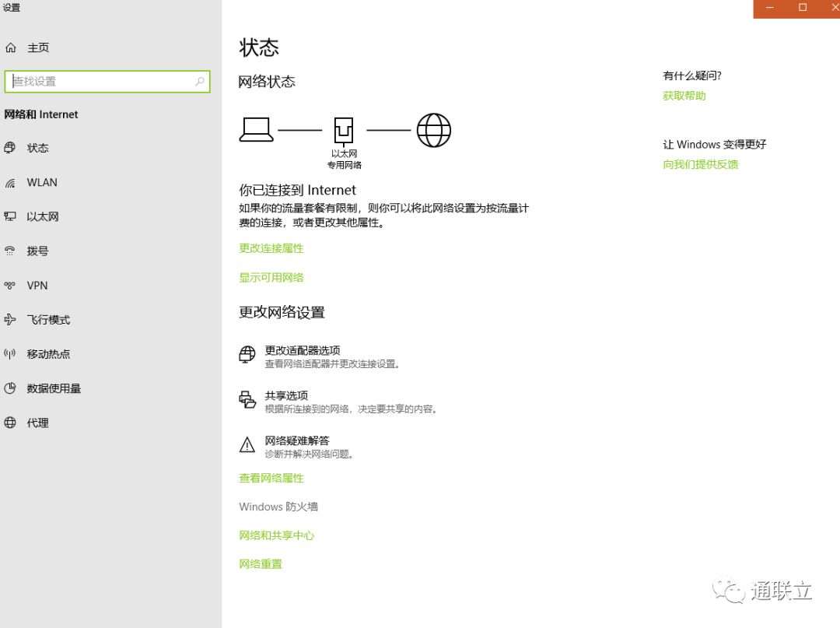This screenshot has width=840, height=628.
Task: Select 状态 in the sidebar
Action: pos(37,148)
